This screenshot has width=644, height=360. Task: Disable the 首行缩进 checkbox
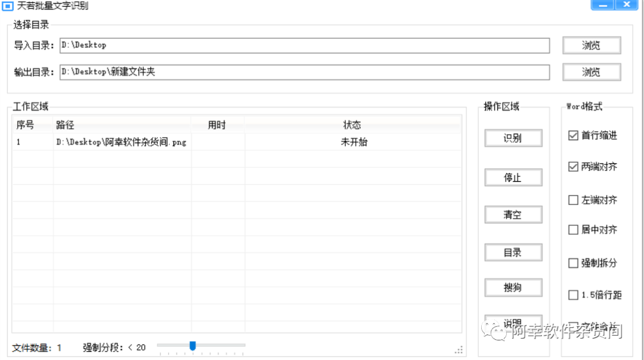[x=573, y=136]
